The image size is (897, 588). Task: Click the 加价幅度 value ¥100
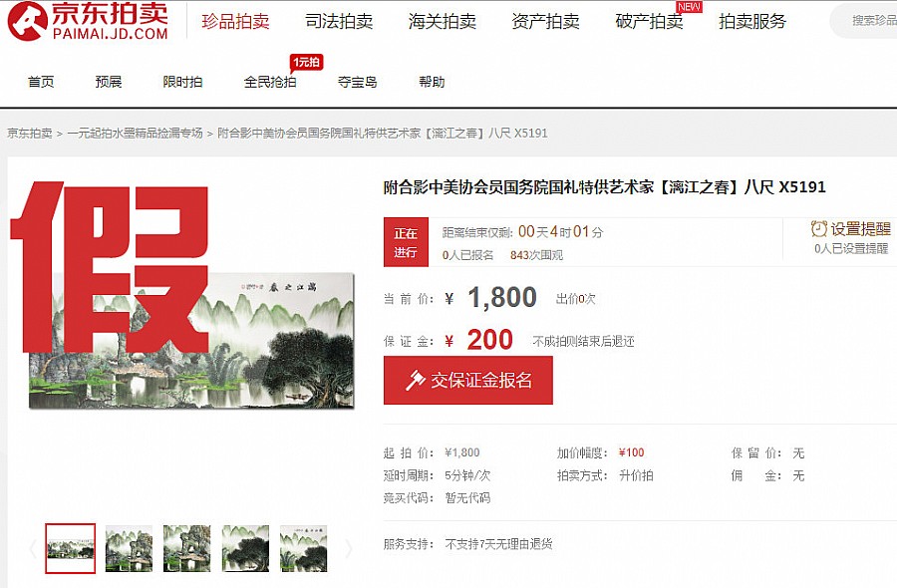pyautogui.click(x=632, y=453)
